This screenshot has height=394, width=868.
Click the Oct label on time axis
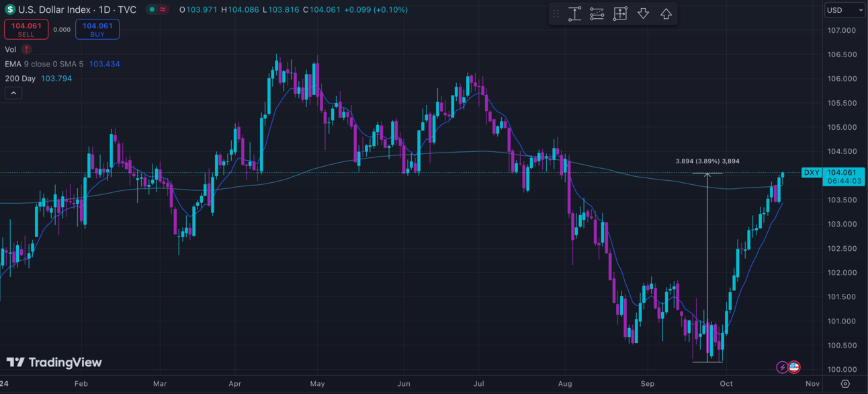(726, 384)
